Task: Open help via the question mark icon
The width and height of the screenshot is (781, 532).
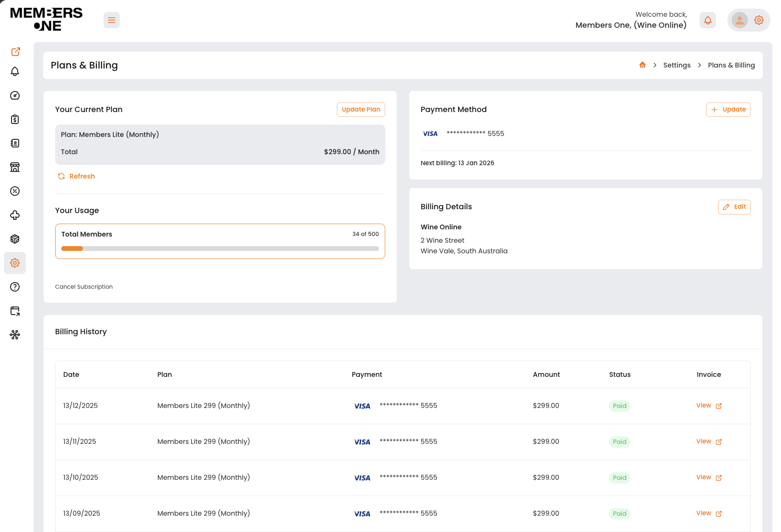Action: (x=15, y=286)
